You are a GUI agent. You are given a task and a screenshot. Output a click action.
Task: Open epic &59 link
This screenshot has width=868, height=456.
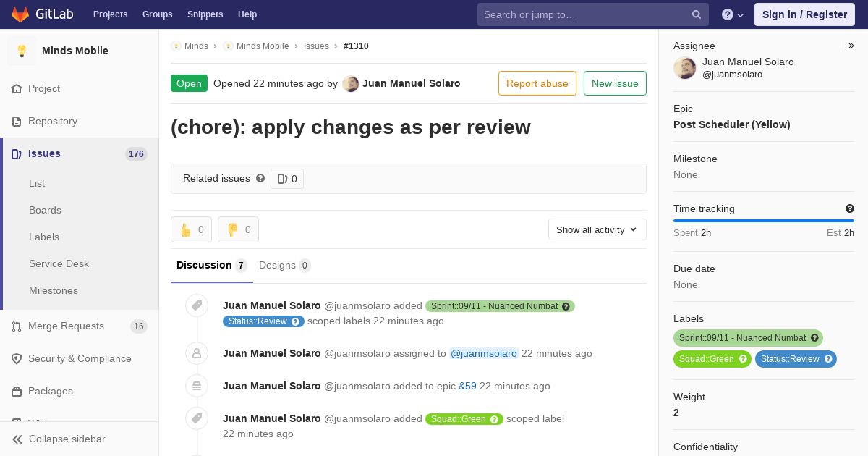pyautogui.click(x=467, y=387)
